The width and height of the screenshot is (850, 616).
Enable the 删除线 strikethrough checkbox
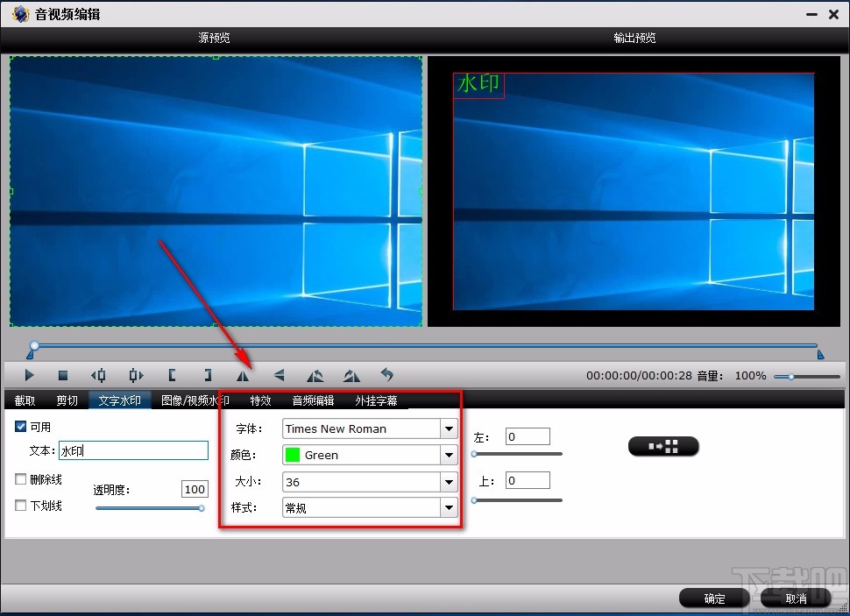tap(21, 479)
